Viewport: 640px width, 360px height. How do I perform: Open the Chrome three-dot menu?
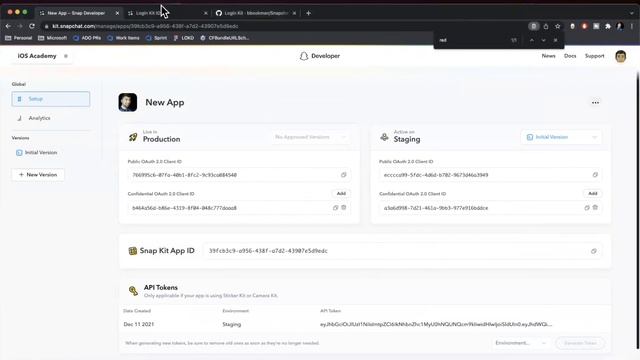(x=632, y=26)
